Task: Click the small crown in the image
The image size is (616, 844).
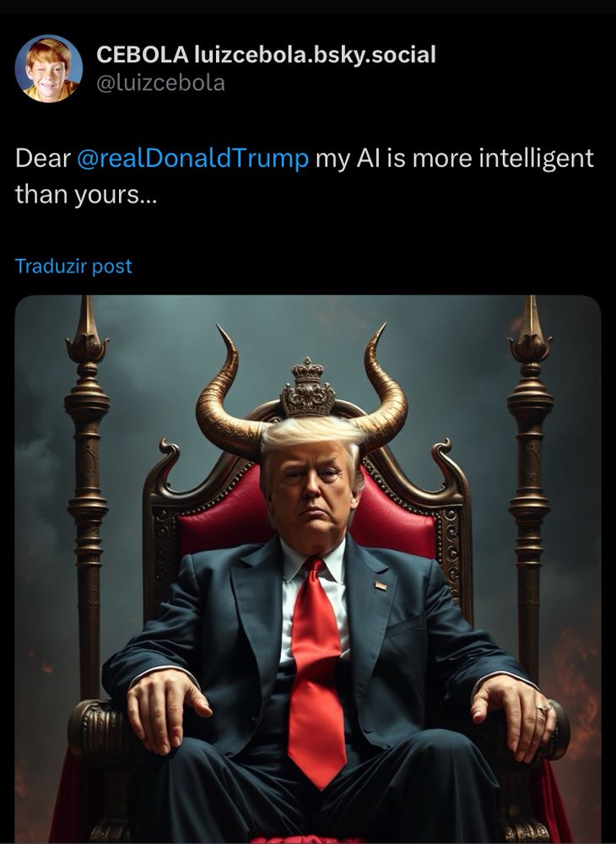Action: 308,387
